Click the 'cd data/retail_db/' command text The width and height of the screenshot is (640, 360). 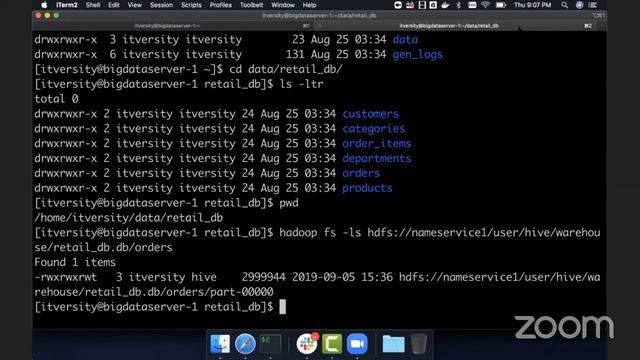point(286,69)
